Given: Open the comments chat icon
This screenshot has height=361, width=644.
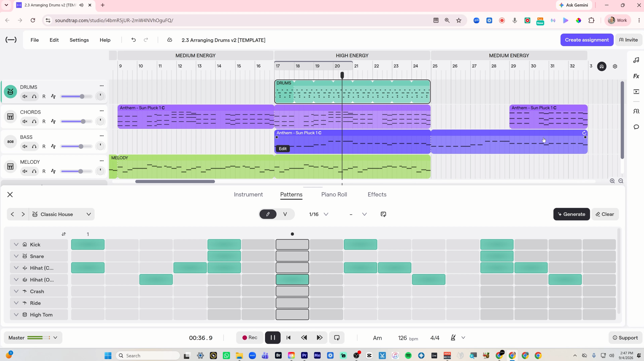Looking at the screenshot, I should (636, 127).
